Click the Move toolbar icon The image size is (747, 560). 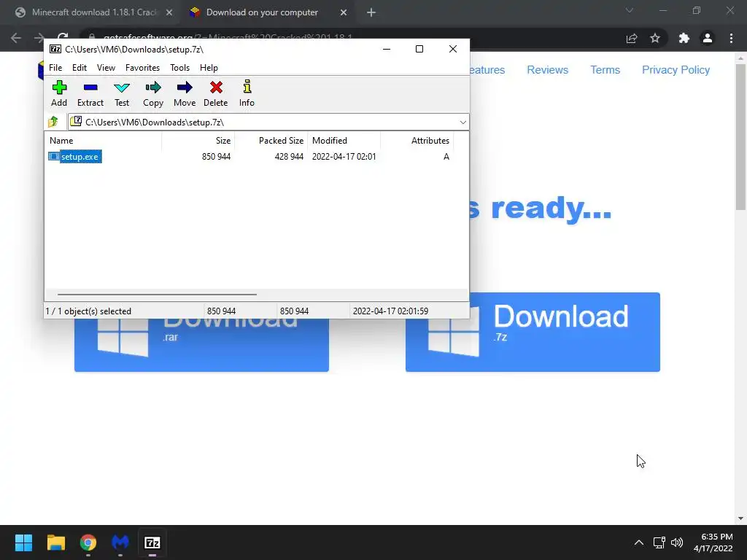[185, 93]
